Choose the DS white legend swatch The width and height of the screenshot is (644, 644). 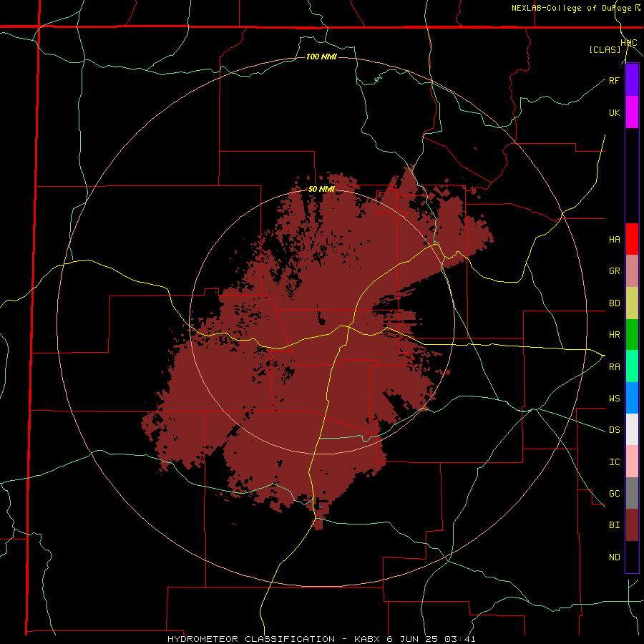[x=632, y=429]
